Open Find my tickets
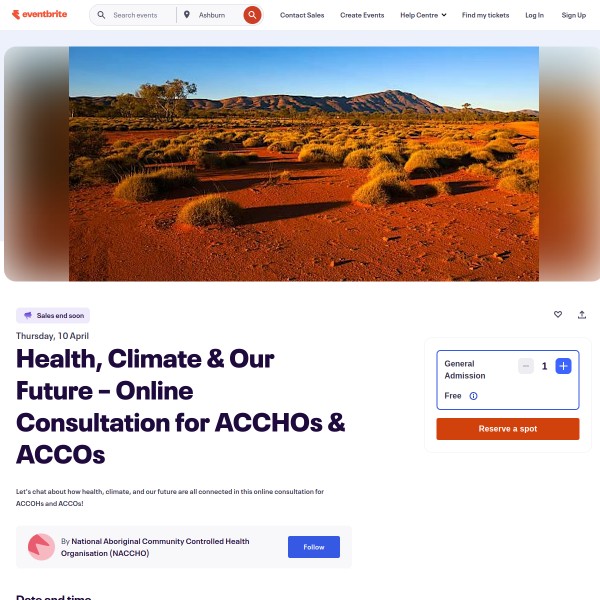Screen dimensions: 600x600 (x=485, y=15)
